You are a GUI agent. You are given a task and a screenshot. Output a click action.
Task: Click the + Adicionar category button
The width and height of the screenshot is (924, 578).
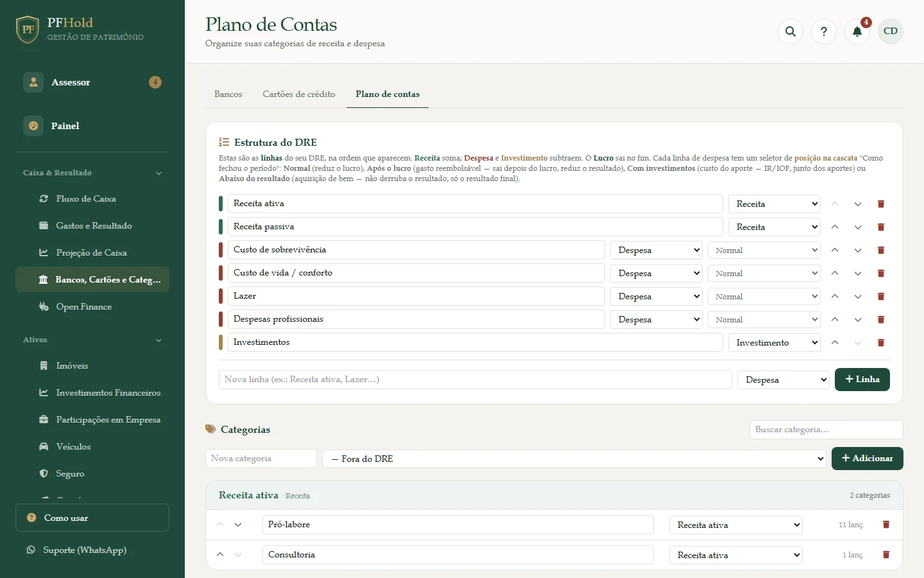click(x=868, y=459)
